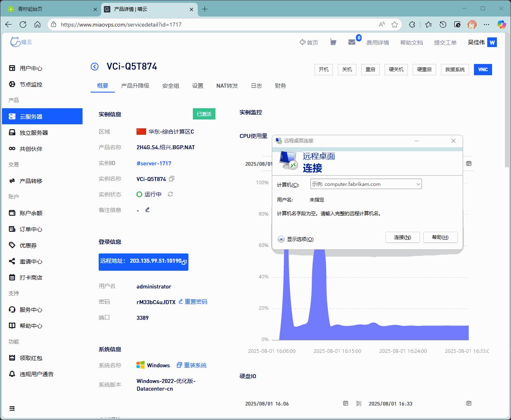Screen dimensions: 511x420
Task: Open Copilot in the Edge toolbar
Action: pyautogui.click(x=501, y=25)
